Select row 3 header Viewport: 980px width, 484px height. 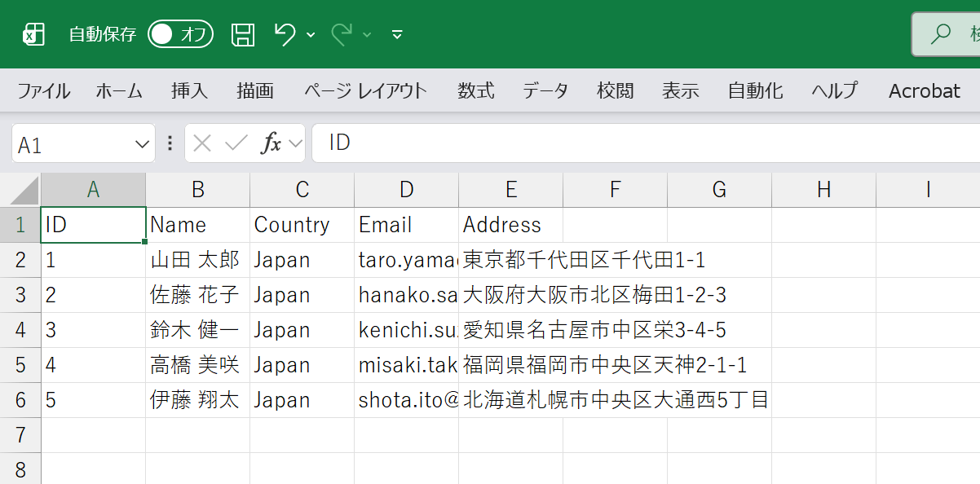pyautogui.click(x=20, y=295)
